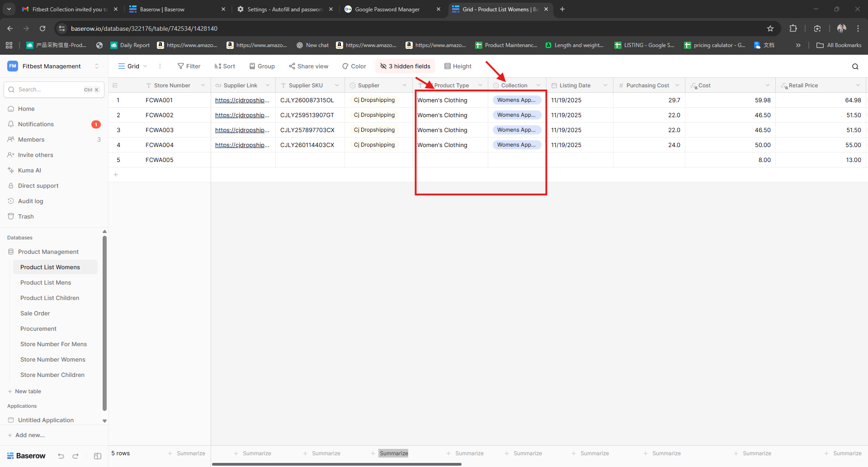Expand the Fitbest Management workspace switcher
Viewport: 868px width, 467px height.
(x=96, y=66)
